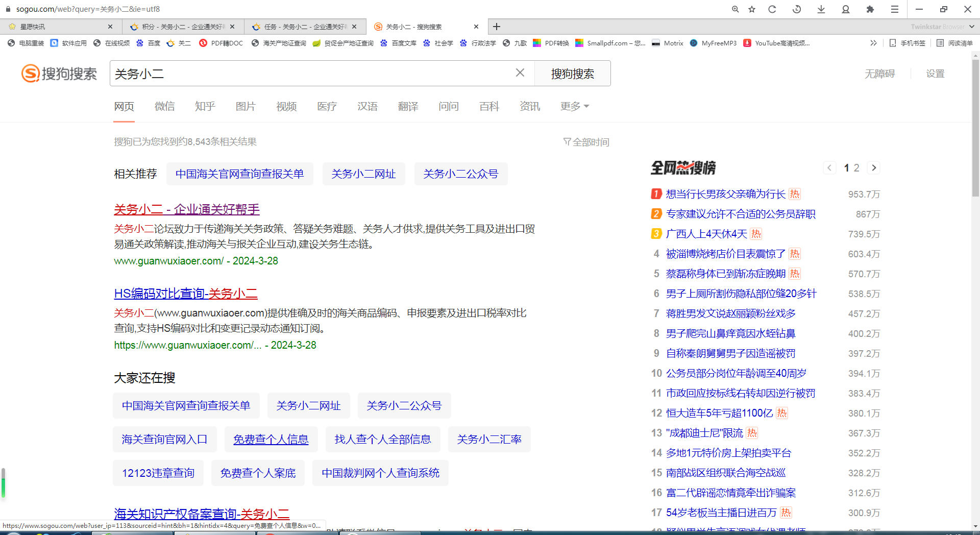Expand the 更多 search categories dropdown
The image size is (980, 535).
click(x=575, y=106)
